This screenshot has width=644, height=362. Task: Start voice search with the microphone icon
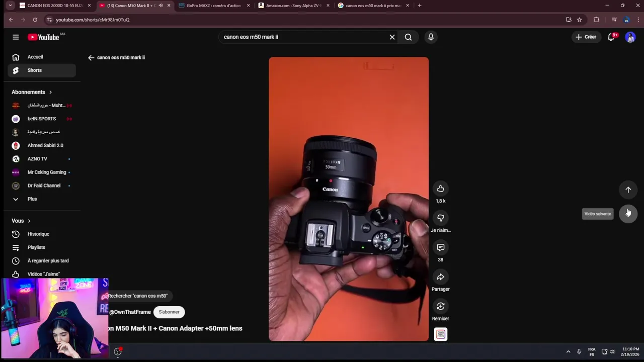point(431,37)
